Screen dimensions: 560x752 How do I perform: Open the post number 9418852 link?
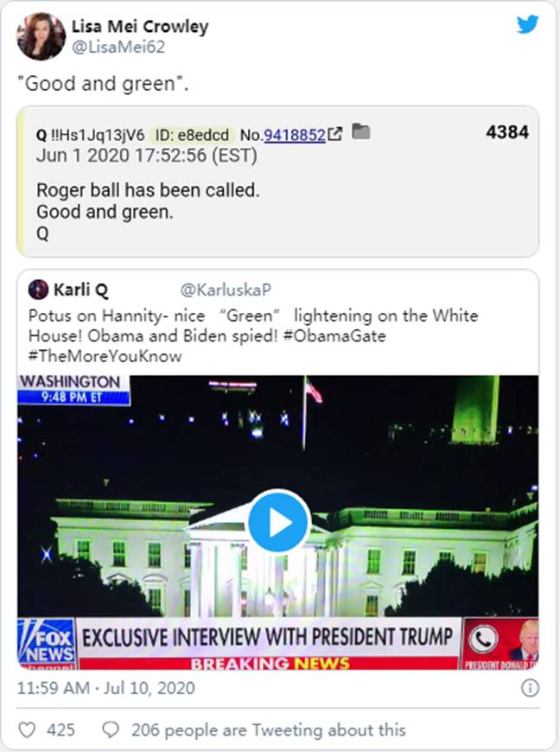[x=295, y=135]
